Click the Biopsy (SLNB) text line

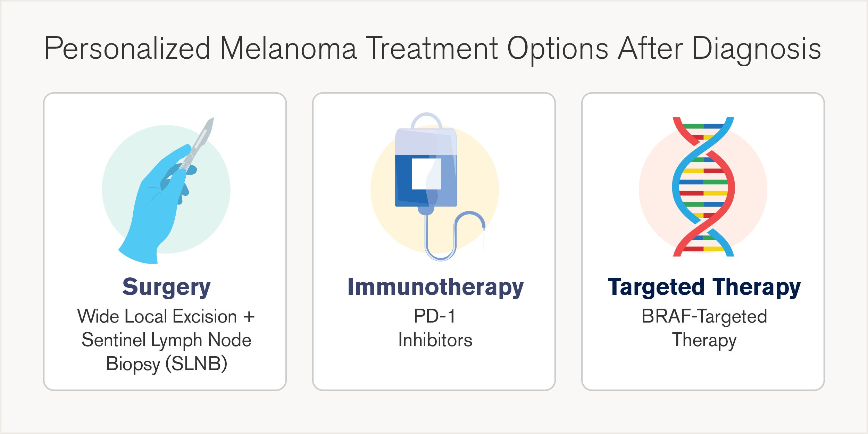[166, 364]
